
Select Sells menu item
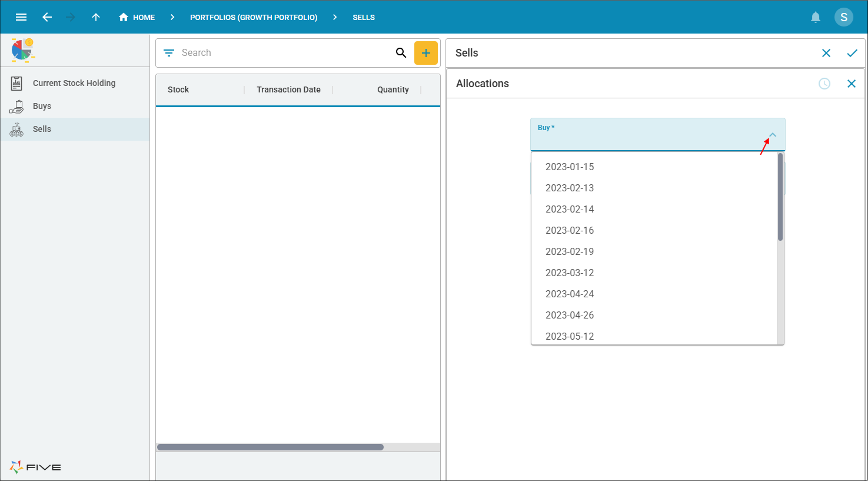[75, 129]
